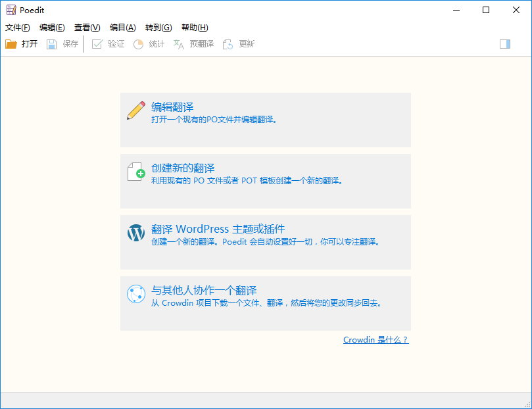Image resolution: width=532 pixels, height=409 pixels.
Task: Open the 'Crowdin 是什么？' link
Action: coord(376,340)
